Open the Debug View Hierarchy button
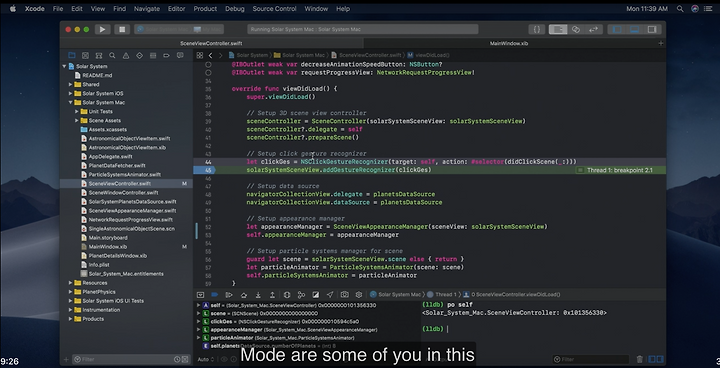720x368 pixels. (287, 294)
